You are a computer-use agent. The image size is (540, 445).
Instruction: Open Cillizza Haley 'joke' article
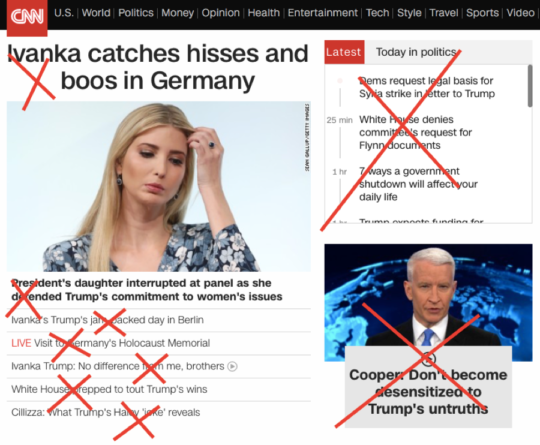tap(105, 412)
